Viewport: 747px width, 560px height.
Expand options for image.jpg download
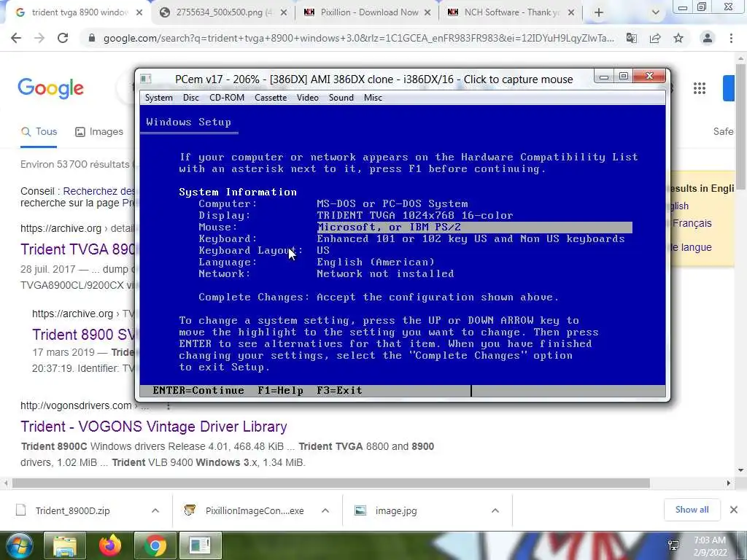click(x=495, y=510)
